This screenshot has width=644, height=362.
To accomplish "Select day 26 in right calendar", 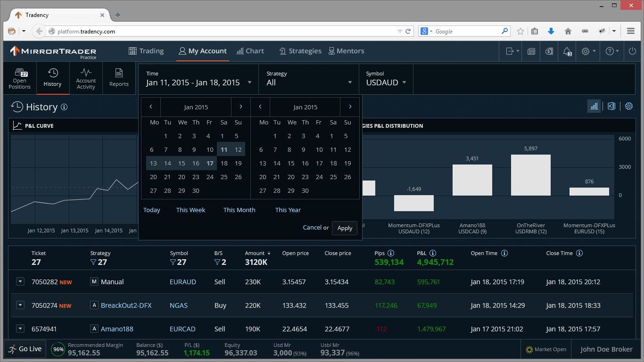I will [347, 177].
